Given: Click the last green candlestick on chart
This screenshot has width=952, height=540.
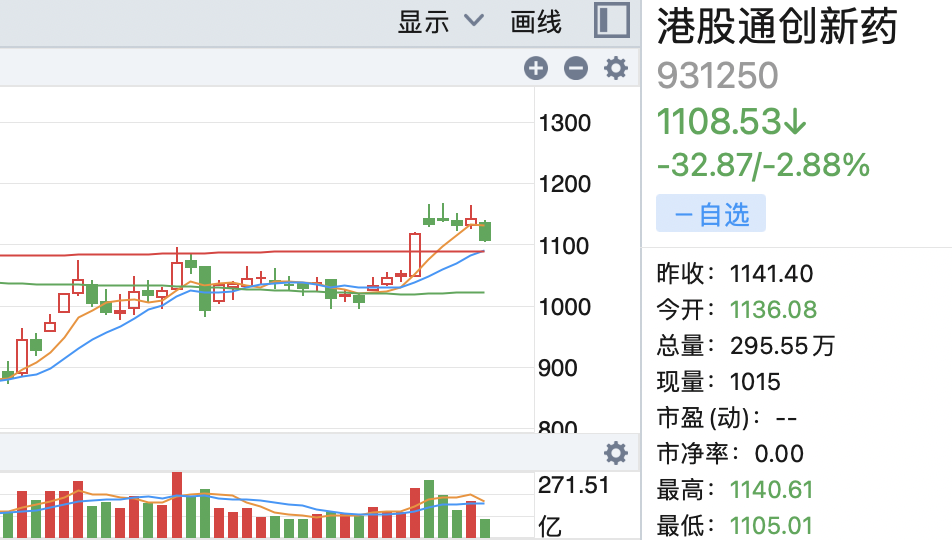Looking at the screenshot, I should point(485,231).
